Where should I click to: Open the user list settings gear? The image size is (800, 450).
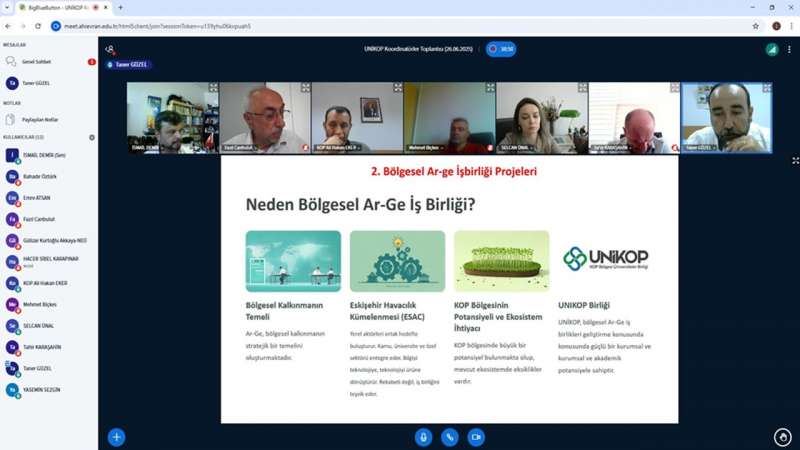tap(92, 137)
